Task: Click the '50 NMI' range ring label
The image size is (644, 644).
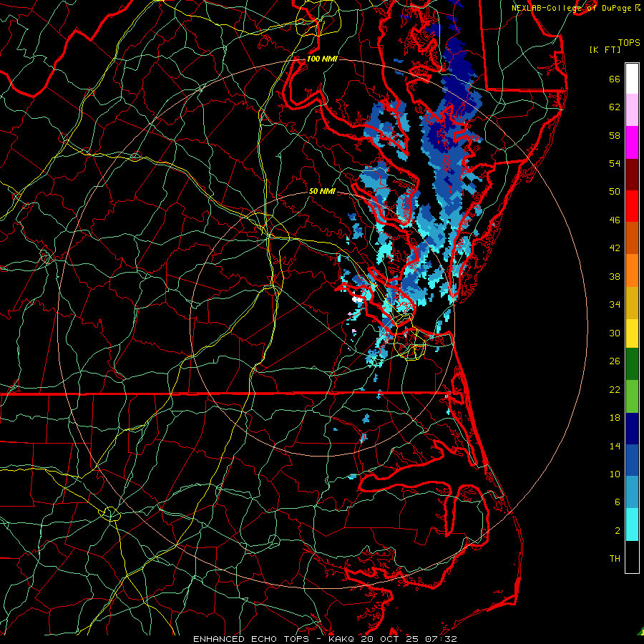Action: [x=322, y=191]
